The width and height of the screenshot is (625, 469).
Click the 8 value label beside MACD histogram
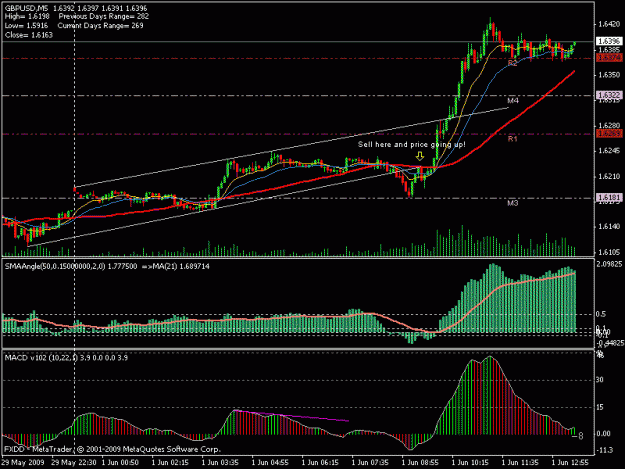(580, 436)
